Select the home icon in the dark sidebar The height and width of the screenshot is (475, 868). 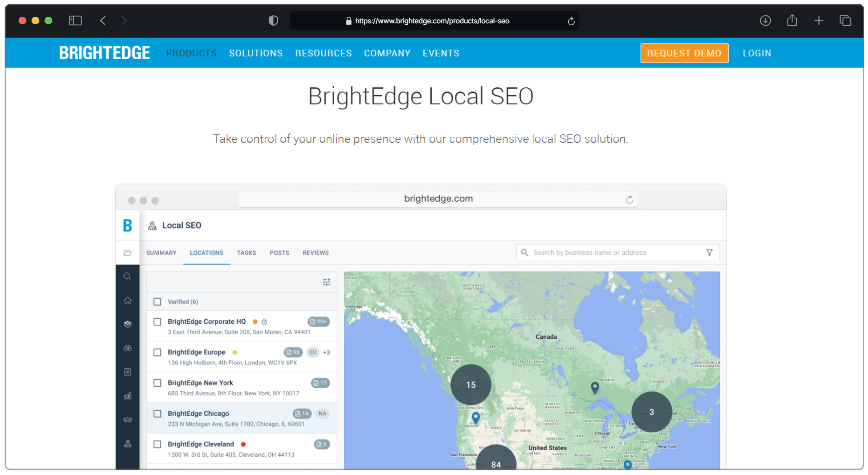coord(127,300)
